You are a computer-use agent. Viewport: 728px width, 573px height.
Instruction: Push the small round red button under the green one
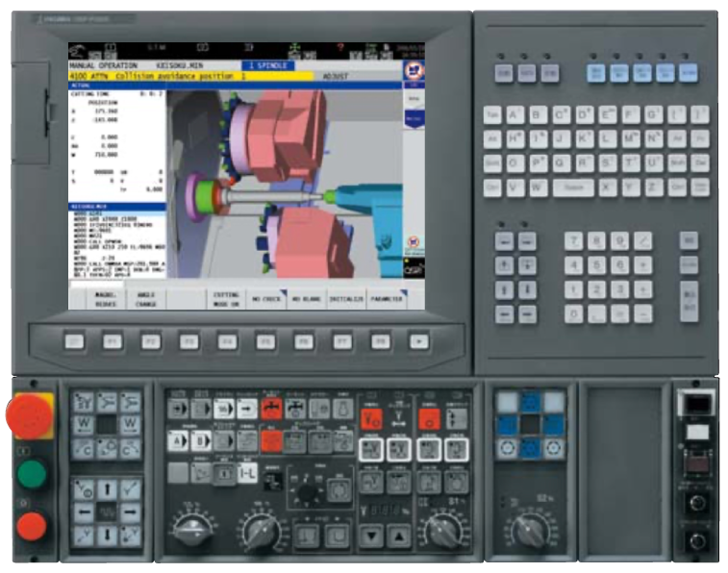point(32,526)
